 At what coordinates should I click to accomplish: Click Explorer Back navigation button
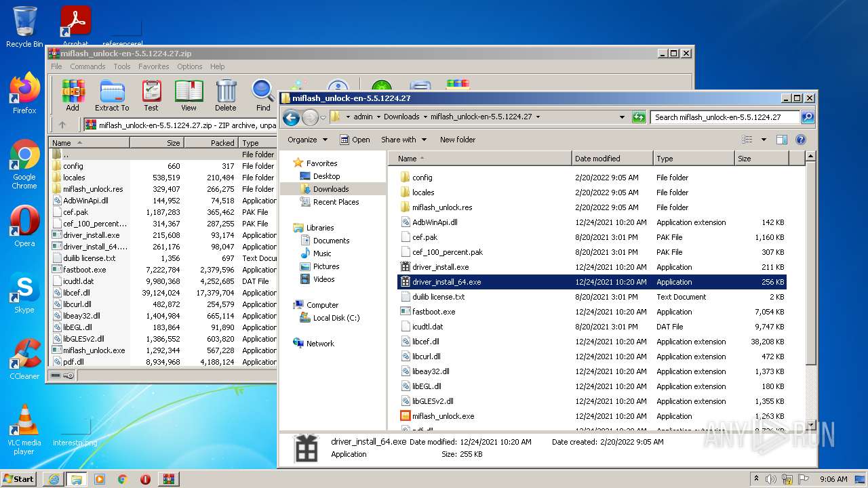(291, 117)
